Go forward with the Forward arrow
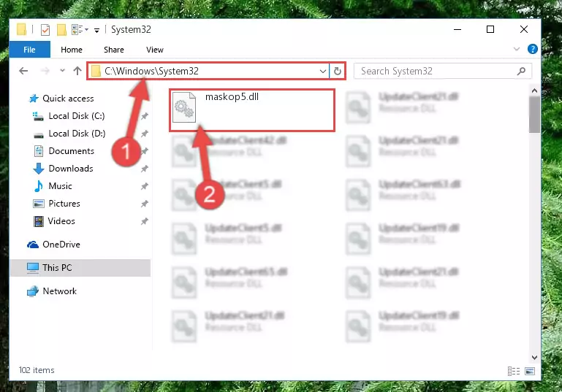The image size is (562, 392). [x=45, y=71]
